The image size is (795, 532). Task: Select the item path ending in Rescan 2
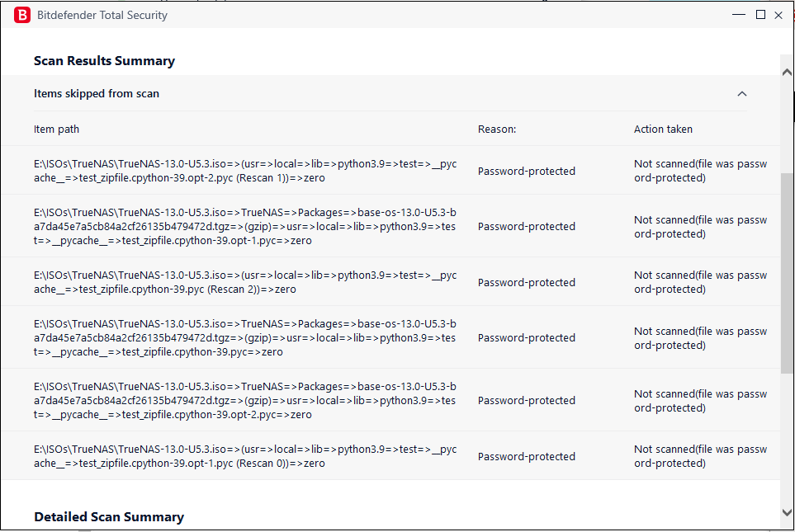245,282
